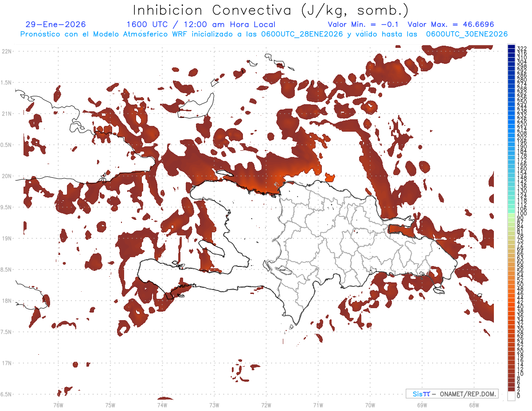The height and width of the screenshot is (411, 532).
Task: Click the '75W' longitude label
Action: point(110,405)
